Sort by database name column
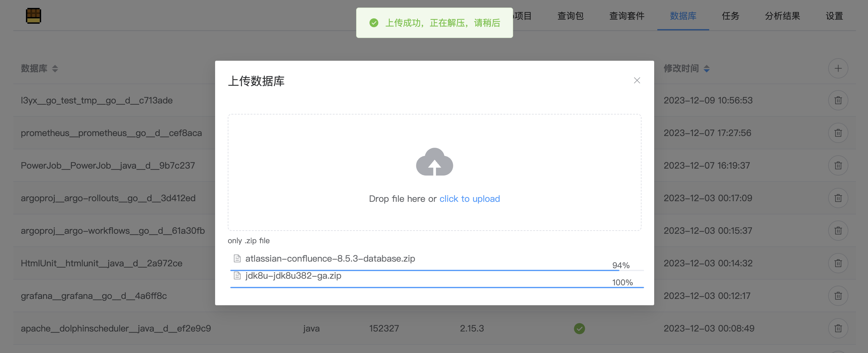868x353 pixels. coord(55,69)
